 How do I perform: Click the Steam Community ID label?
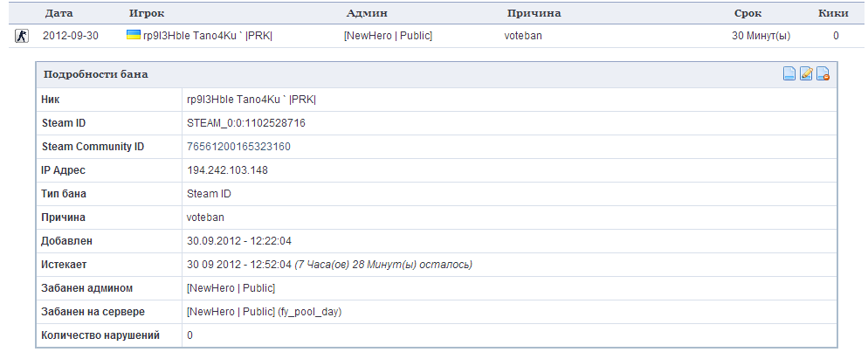[x=93, y=147]
